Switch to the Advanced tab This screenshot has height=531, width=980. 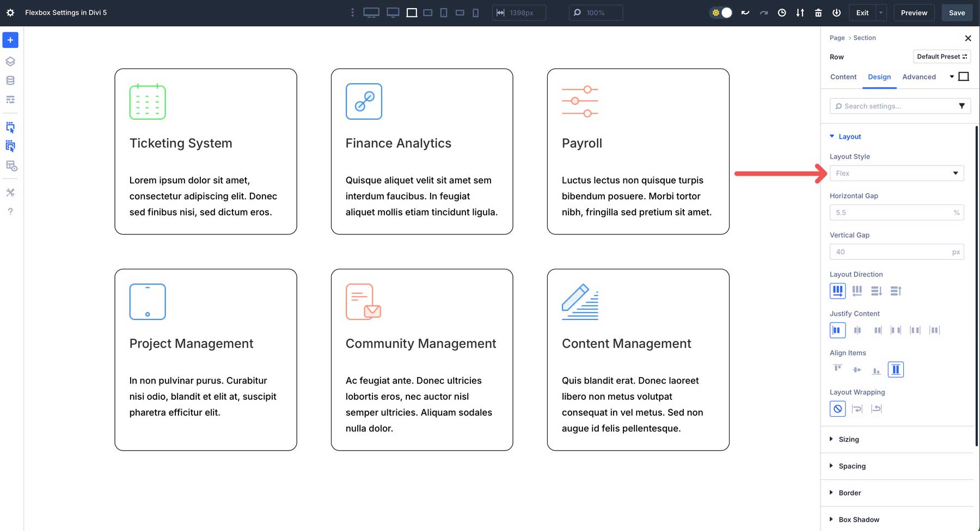click(919, 77)
